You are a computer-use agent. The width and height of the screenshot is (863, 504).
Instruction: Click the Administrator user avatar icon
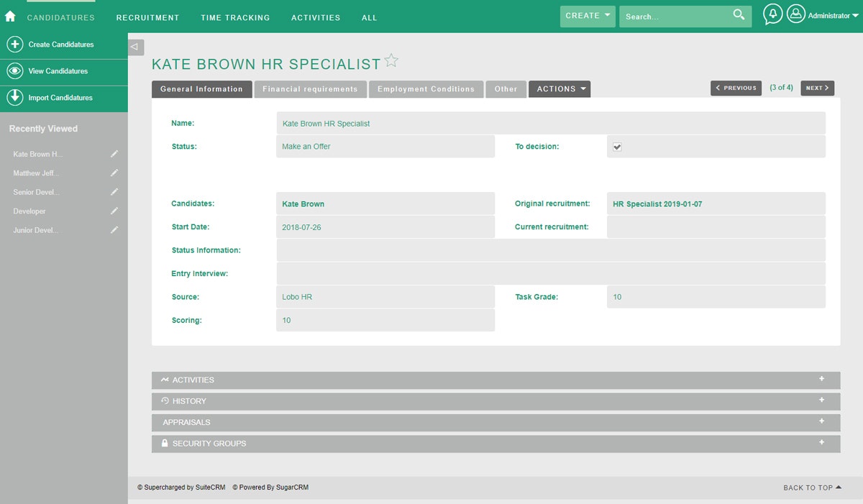point(795,14)
